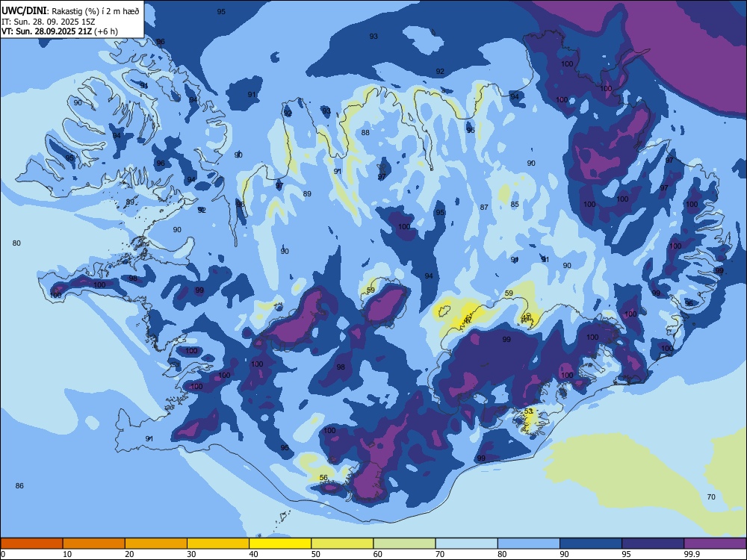This screenshot has height=560, width=747.
Task: Click the '86' humidity value over the ocean
Action: coord(19,486)
